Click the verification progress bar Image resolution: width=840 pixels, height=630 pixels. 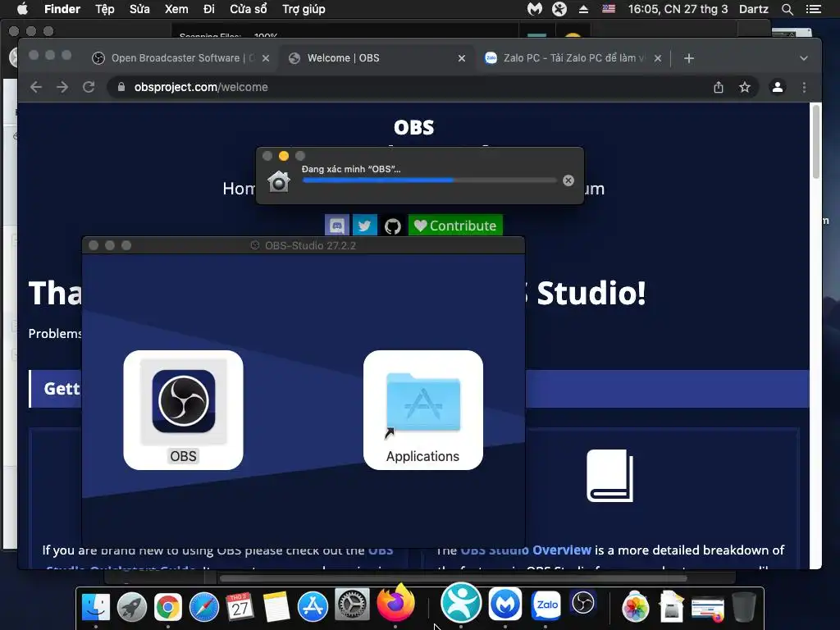click(429, 180)
